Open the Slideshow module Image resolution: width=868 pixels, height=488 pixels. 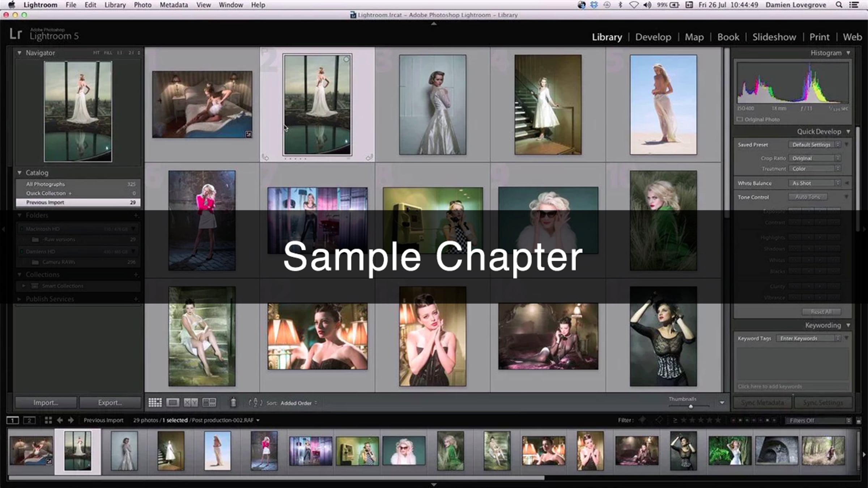[x=774, y=37]
